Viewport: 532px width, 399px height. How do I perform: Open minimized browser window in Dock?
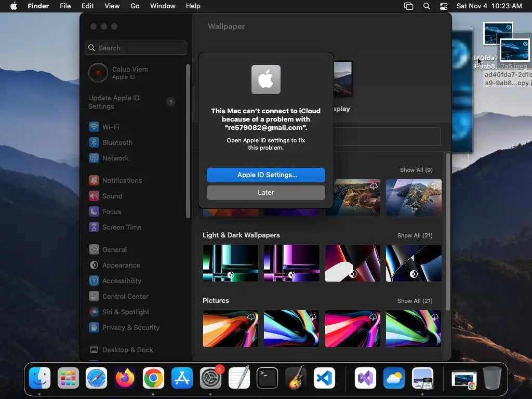click(464, 379)
